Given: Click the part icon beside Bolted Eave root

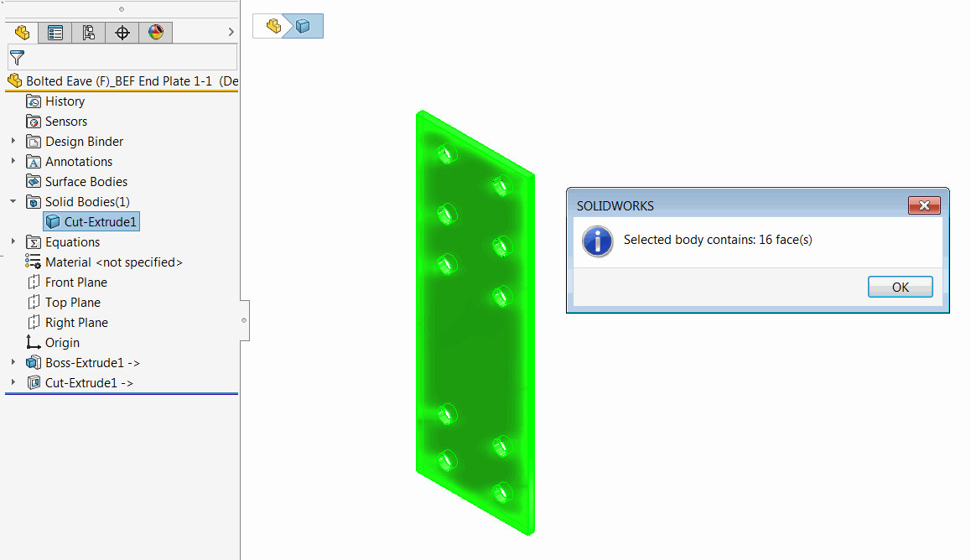Looking at the screenshot, I should 15,80.
